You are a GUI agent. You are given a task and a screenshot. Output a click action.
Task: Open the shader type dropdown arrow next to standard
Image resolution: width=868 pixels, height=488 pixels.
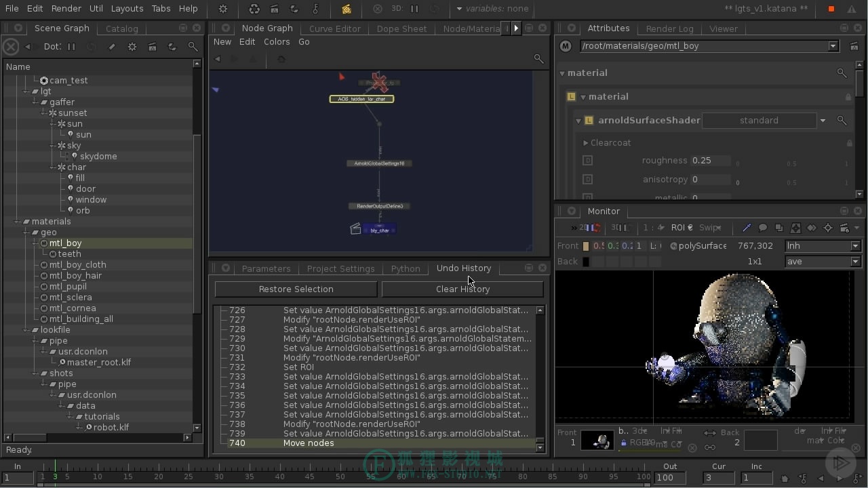[x=823, y=121]
